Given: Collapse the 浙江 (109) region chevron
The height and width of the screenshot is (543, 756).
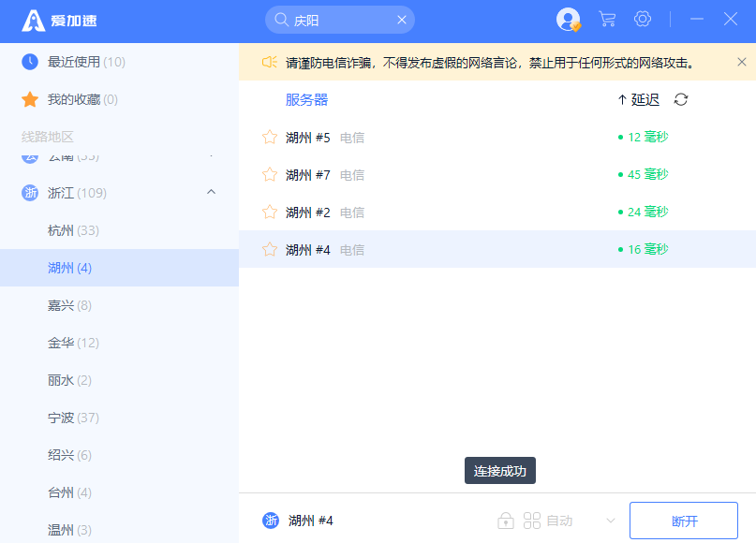Looking at the screenshot, I should (211, 192).
